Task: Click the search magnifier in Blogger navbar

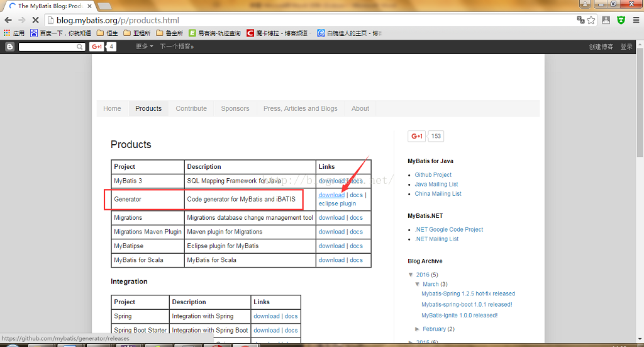Action: 80,47
